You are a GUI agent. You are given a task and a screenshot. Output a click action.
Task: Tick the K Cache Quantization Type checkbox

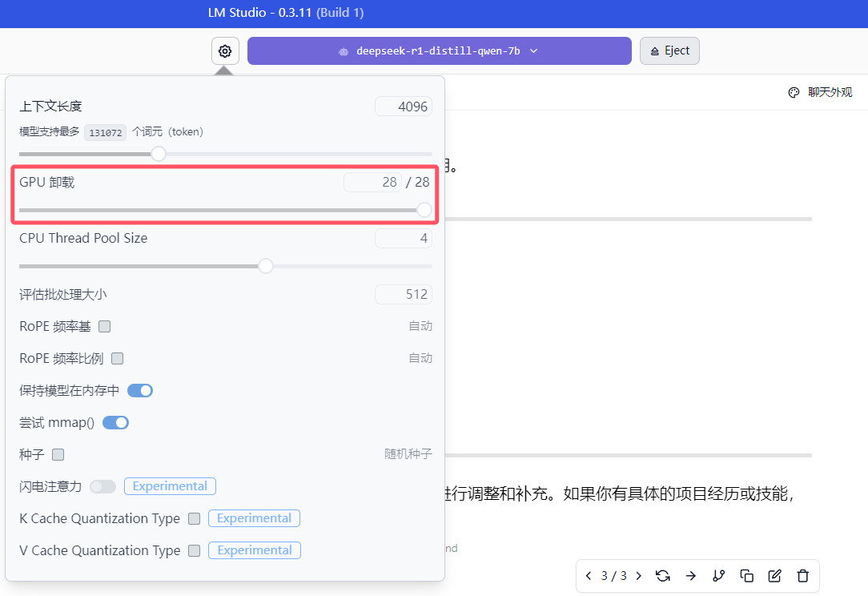point(194,518)
